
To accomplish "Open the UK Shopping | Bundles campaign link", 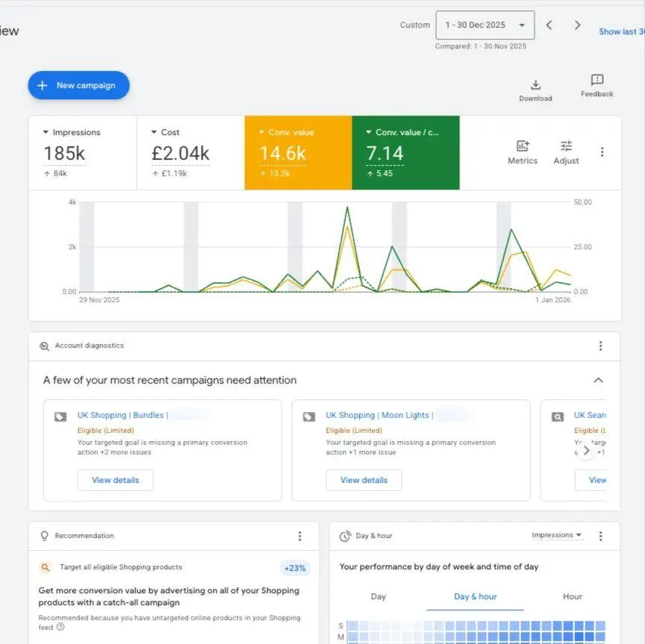I will point(122,415).
